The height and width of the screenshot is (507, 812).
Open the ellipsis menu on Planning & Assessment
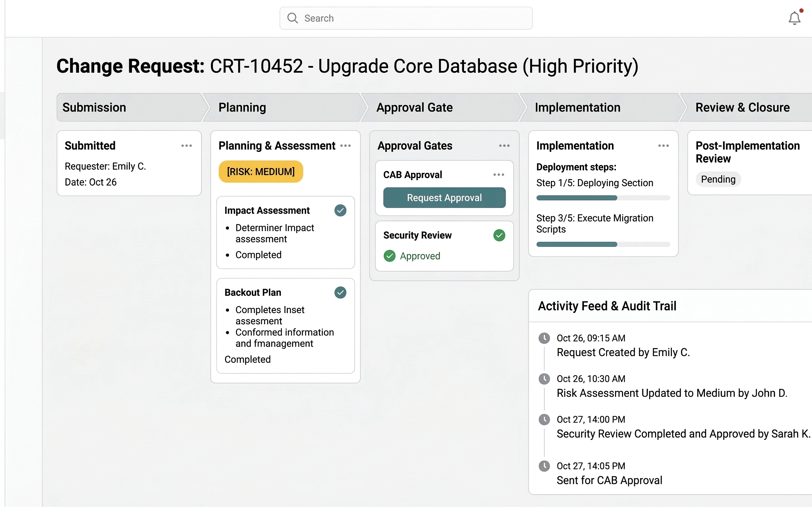click(x=346, y=146)
